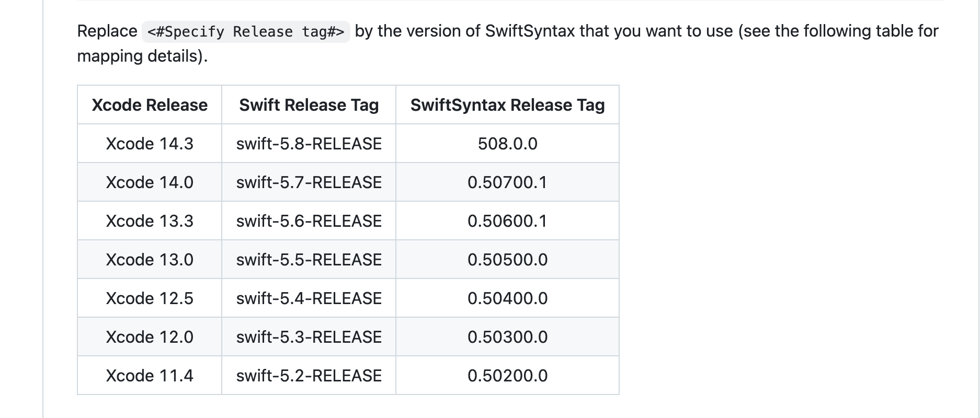Click the Xcode 12.5 cell
This screenshot has width=980, height=418.
tap(150, 298)
